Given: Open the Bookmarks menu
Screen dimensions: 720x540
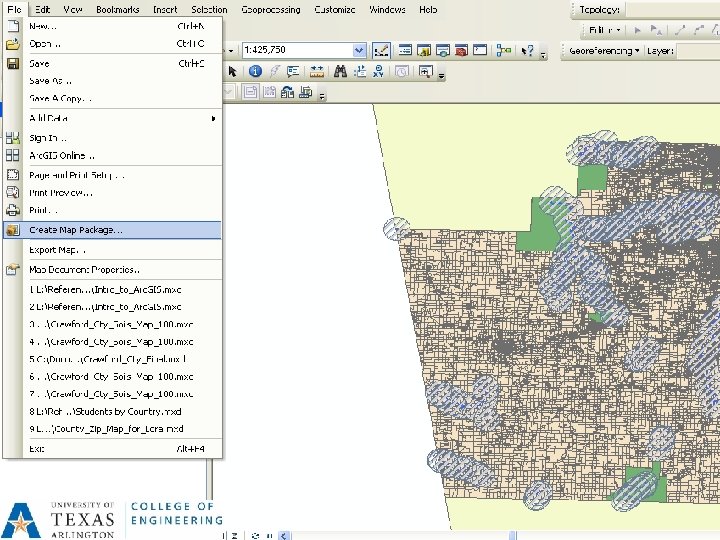Looking at the screenshot, I should pos(118,9).
